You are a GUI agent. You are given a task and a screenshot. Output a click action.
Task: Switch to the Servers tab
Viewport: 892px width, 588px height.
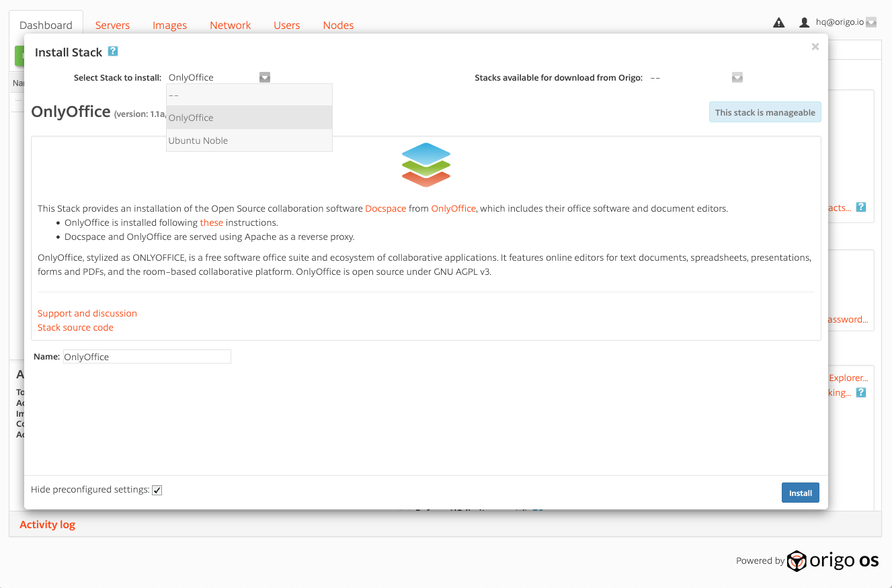pos(112,25)
